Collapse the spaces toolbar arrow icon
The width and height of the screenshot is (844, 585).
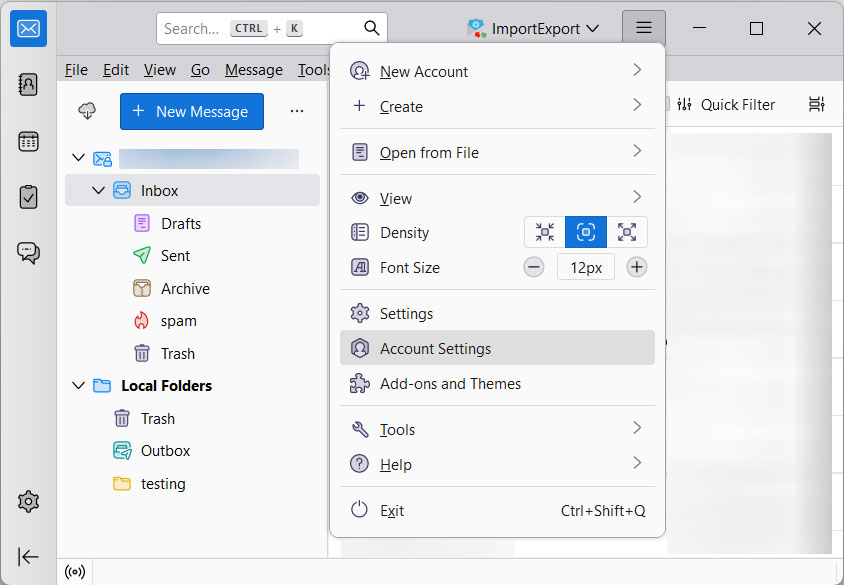pos(28,557)
